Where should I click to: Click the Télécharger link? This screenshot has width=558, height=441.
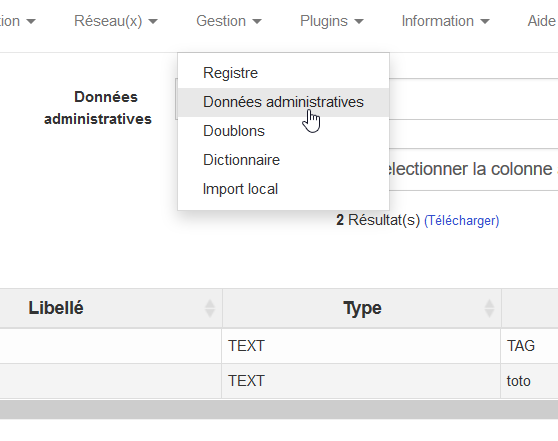(462, 221)
